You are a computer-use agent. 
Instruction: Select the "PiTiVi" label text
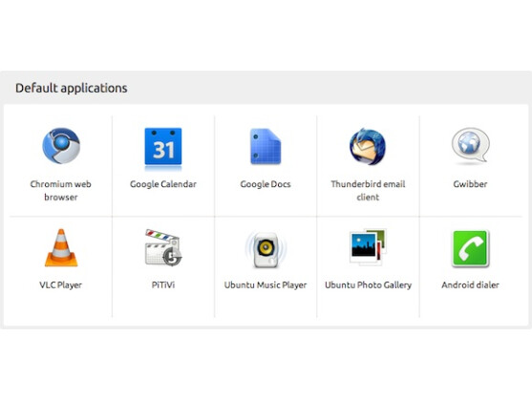coord(163,284)
